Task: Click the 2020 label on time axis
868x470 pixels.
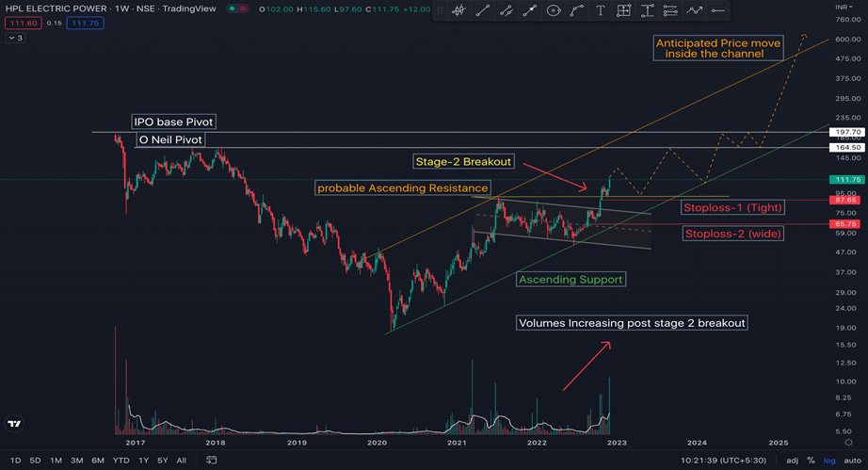Action: pyautogui.click(x=377, y=443)
